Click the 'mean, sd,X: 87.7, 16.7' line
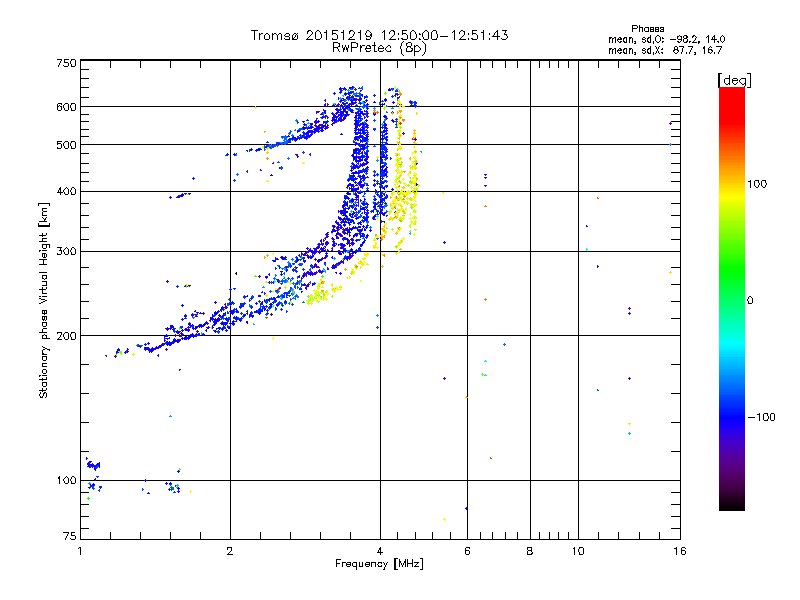This screenshot has height=600, width=800. point(665,50)
